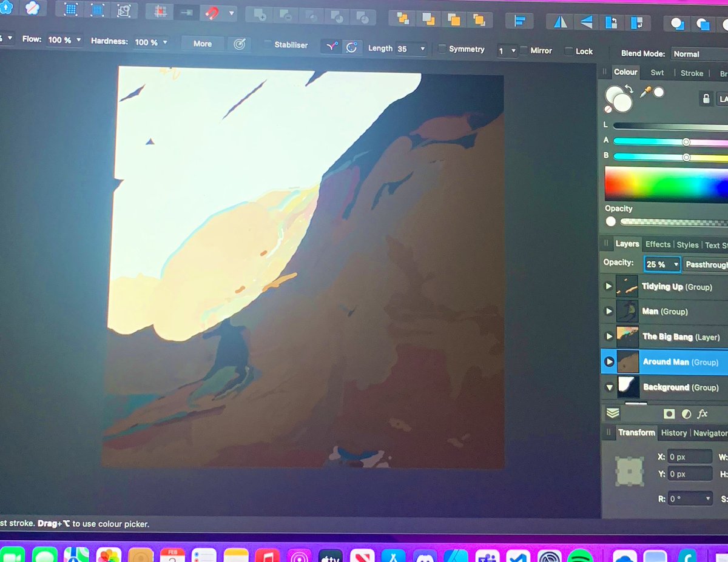The height and width of the screenshot is (562, 728).
Task: Collapse the Background group
Action: pyautogui.click(x=609, y=387)
